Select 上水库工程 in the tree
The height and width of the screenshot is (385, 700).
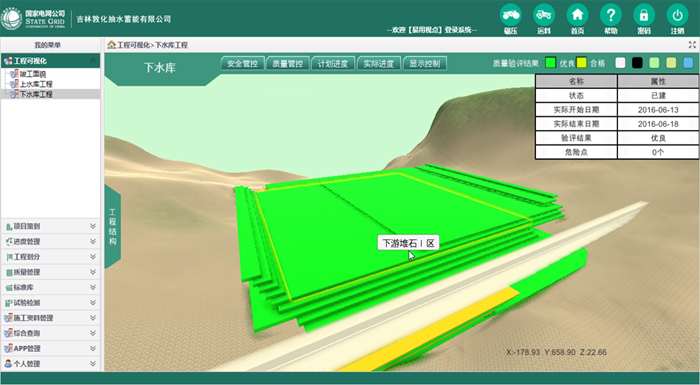point(36,84)
